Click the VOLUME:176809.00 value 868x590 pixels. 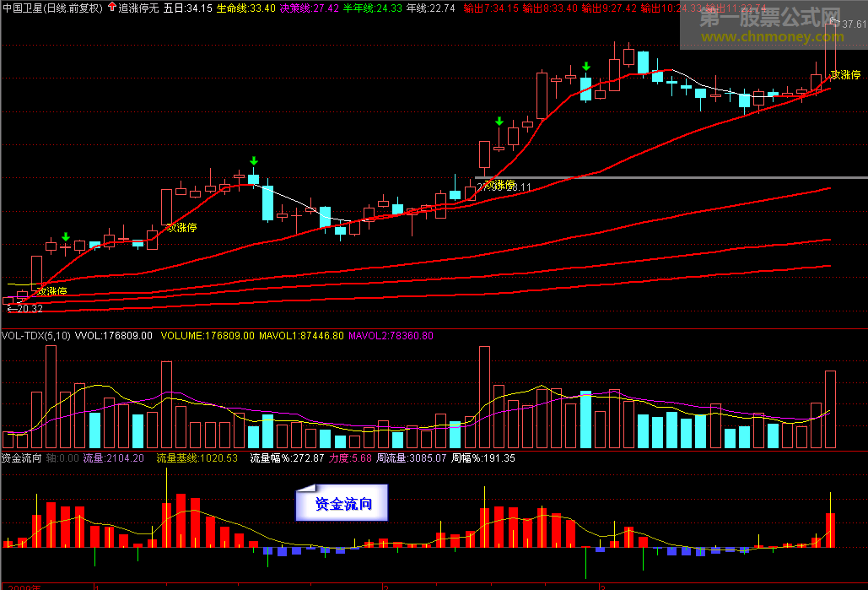click(208, 336)
